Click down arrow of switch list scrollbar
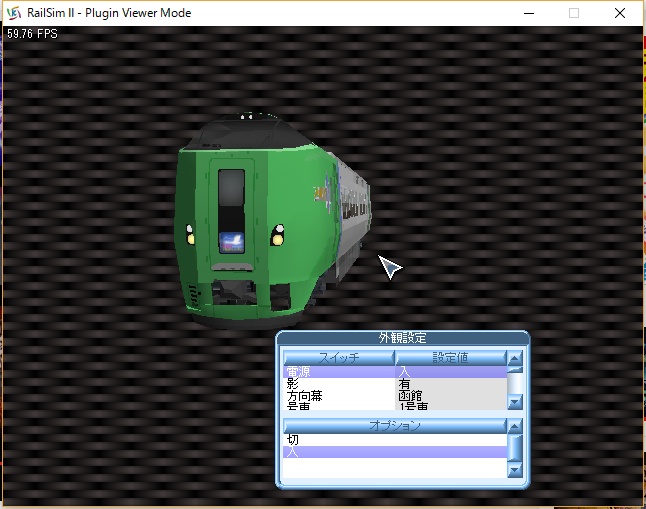 point(515,402)
